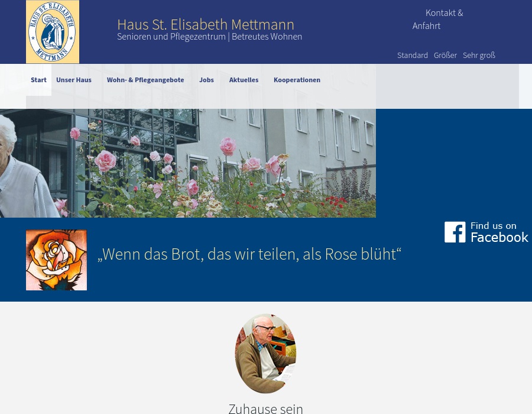Switch text size to 'Größer'
Image resolution: width=532 pixels, height=414 pixels.
pos(445,55)
